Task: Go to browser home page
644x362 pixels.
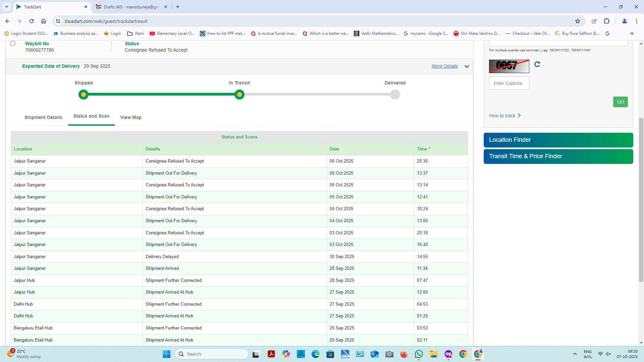Action: coord(44,21)
